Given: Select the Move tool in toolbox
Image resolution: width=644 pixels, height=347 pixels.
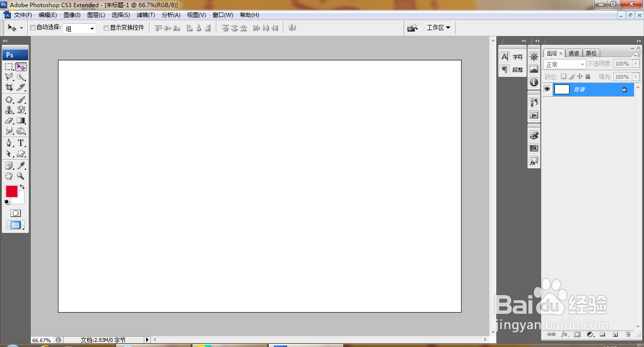Looking at the screenshot, I should 21,66.
